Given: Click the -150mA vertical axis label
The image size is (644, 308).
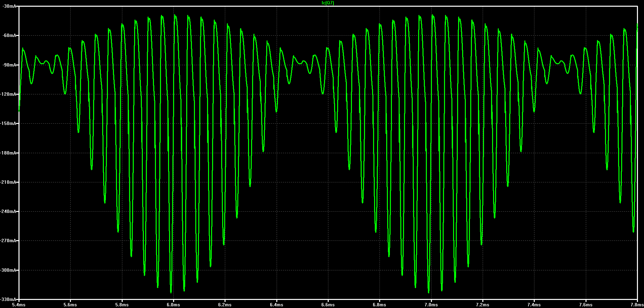Looking at the screenshot, I should click(x=8, y=124).
